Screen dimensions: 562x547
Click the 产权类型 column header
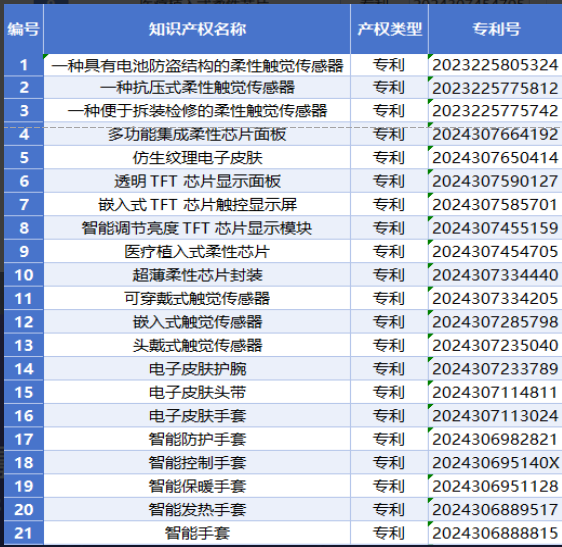coord(389,29)
